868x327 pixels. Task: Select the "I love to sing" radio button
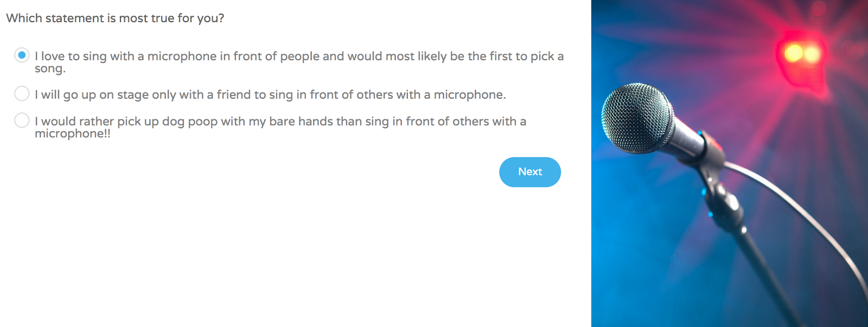coord(22,55)
